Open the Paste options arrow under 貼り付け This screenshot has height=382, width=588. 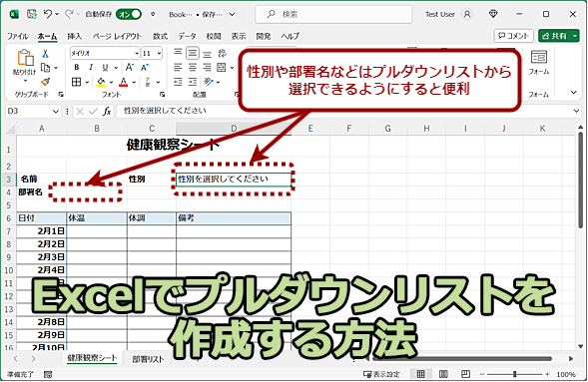point(25,81)
